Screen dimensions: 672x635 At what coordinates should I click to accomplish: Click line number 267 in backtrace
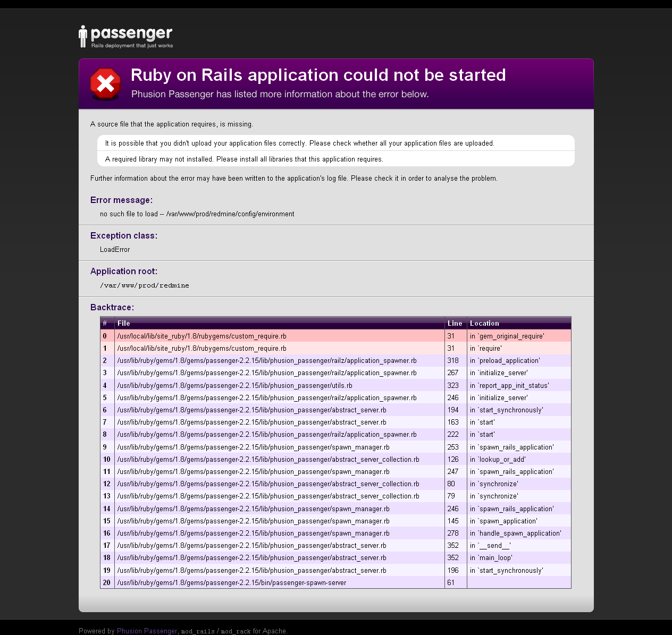point(452,372)
